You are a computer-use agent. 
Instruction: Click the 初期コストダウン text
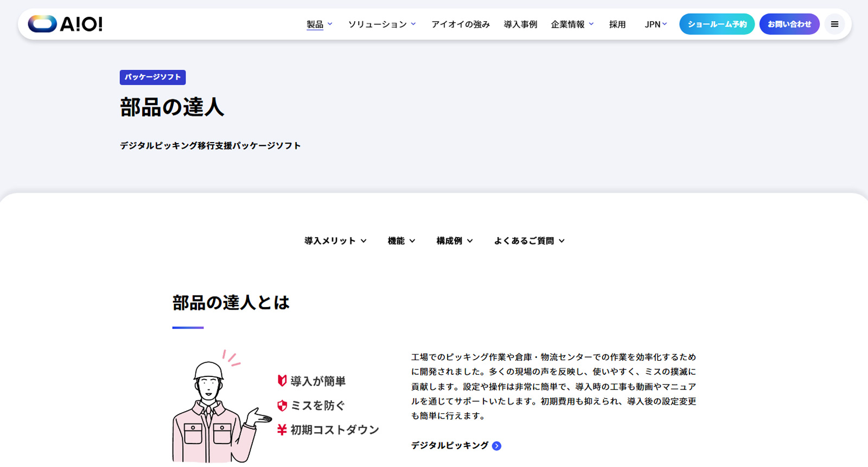click(x=335, y=430)
